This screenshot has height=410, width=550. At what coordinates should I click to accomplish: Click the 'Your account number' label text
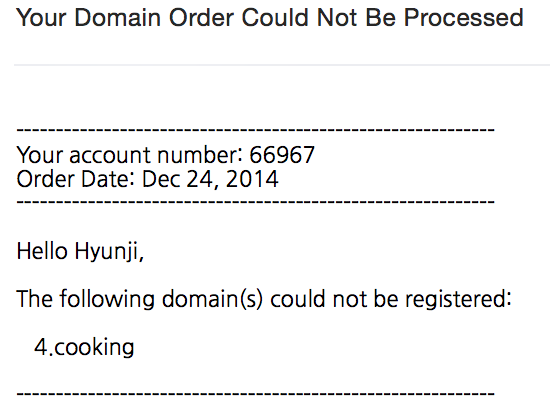(x=129, y=155)
